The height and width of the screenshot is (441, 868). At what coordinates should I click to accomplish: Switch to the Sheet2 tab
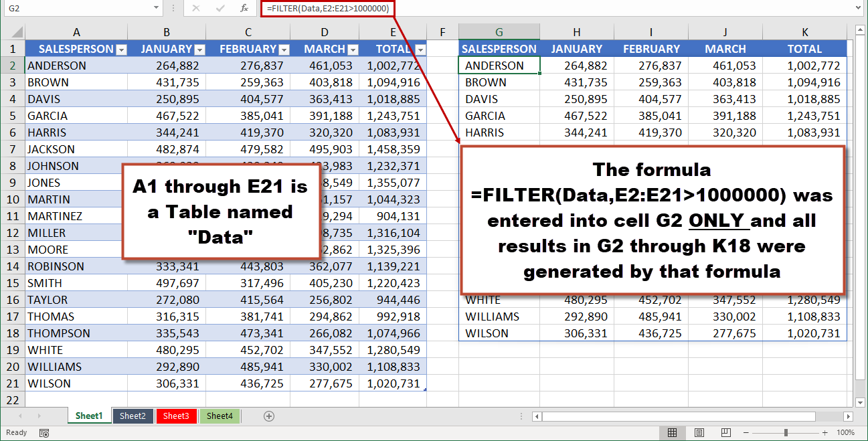133,416
